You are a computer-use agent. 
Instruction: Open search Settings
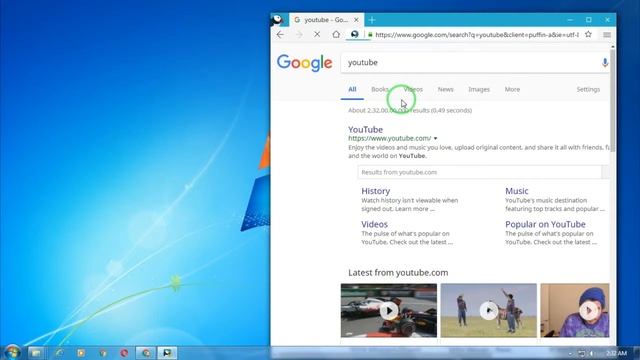pos(588,89)
